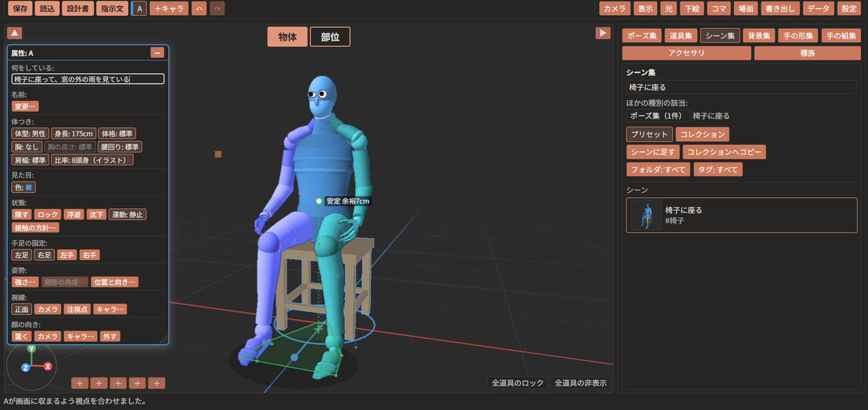This screenshot has height=410, width=868.
Task: Focus the 何をしている text field
Action: (x=88, y=79)
